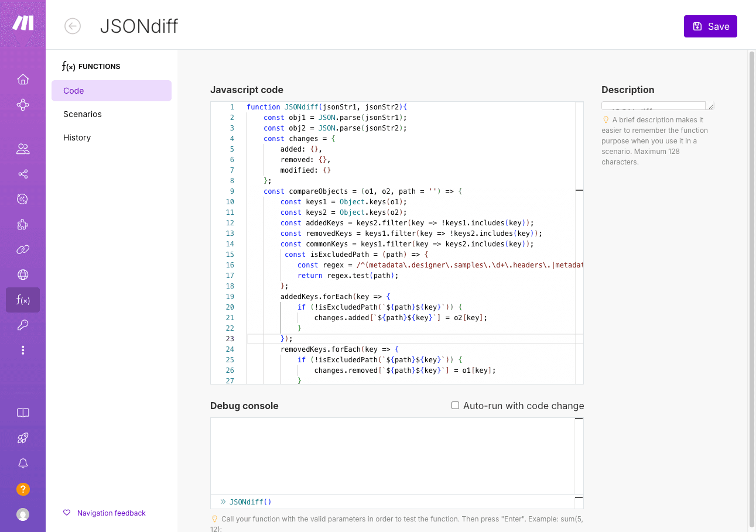Open Webhooks globe icon
Screen dimensions: 756x532
pos(23,274)
